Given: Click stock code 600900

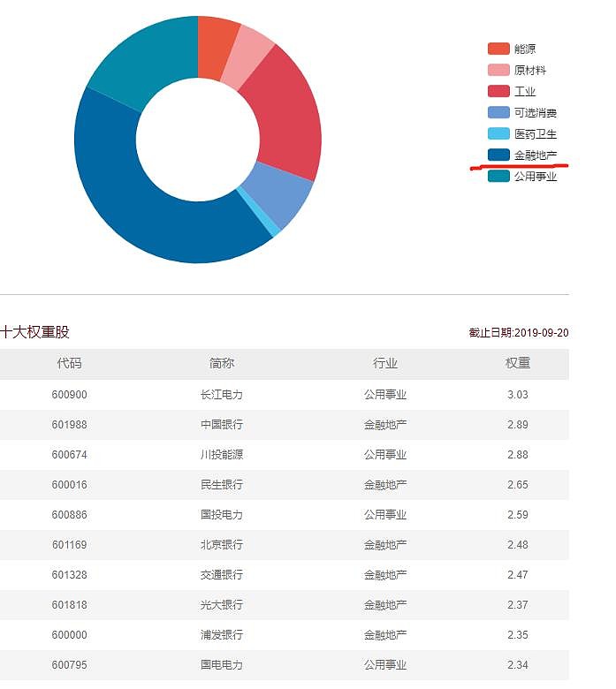Looking at the screenshot, I should (x=69, y=395).
